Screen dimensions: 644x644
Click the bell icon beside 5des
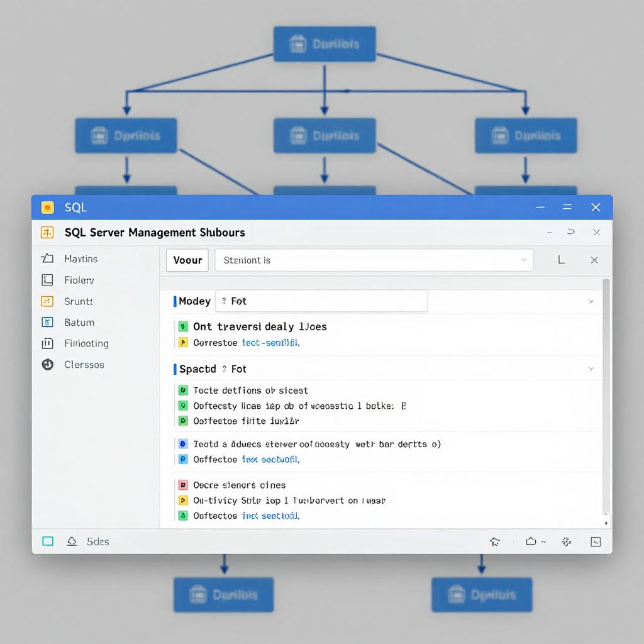tap(72, 541)
